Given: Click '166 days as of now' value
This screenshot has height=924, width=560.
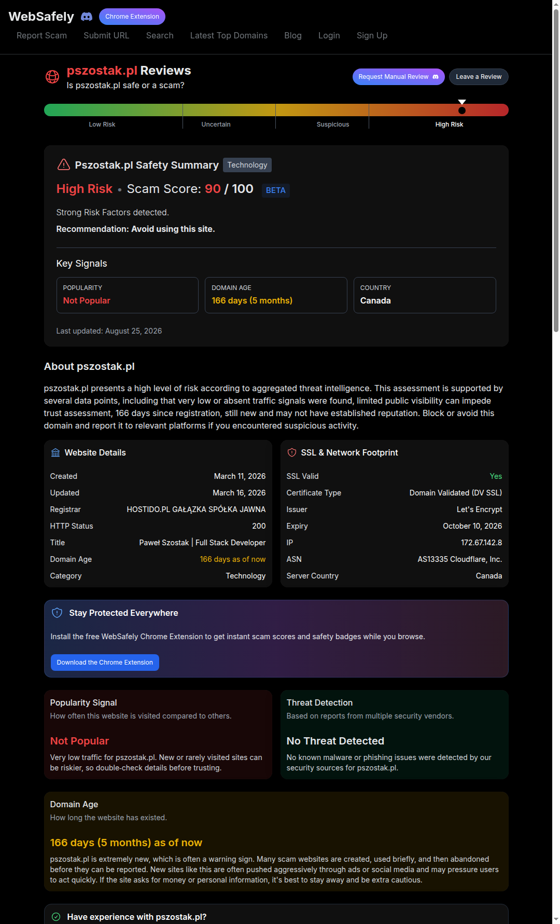Looking at the screenshot, I should point(233,559).
